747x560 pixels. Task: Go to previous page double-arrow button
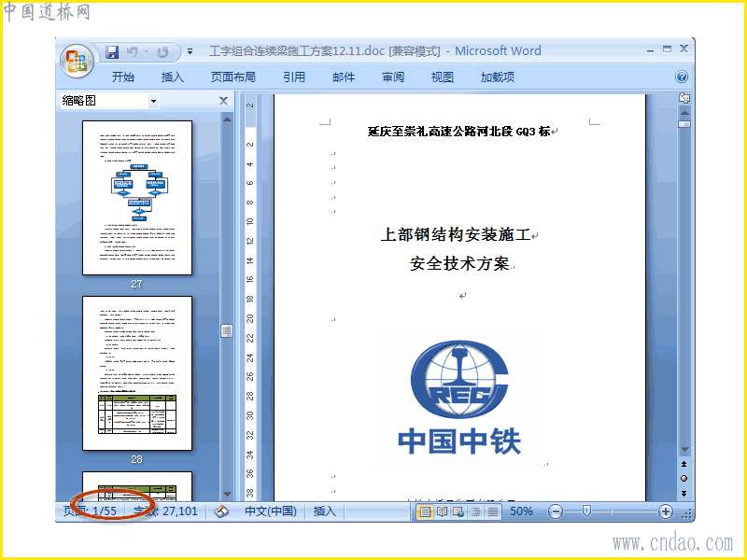684,464
